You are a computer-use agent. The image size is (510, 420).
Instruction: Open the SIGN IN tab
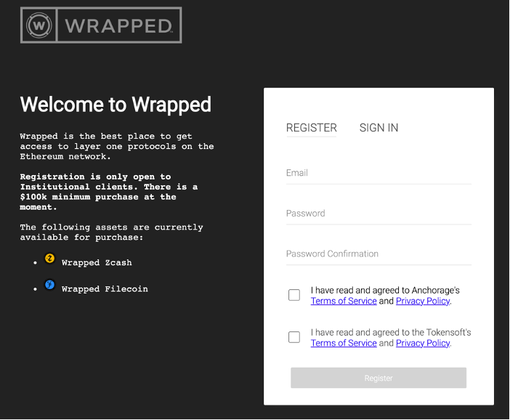point(379,128)
